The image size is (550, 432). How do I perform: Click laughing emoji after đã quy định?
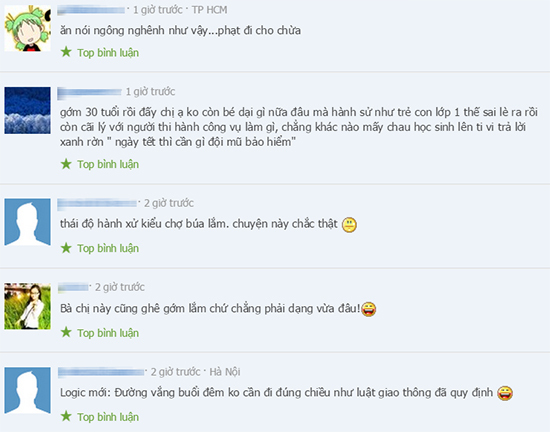point(505,393)
